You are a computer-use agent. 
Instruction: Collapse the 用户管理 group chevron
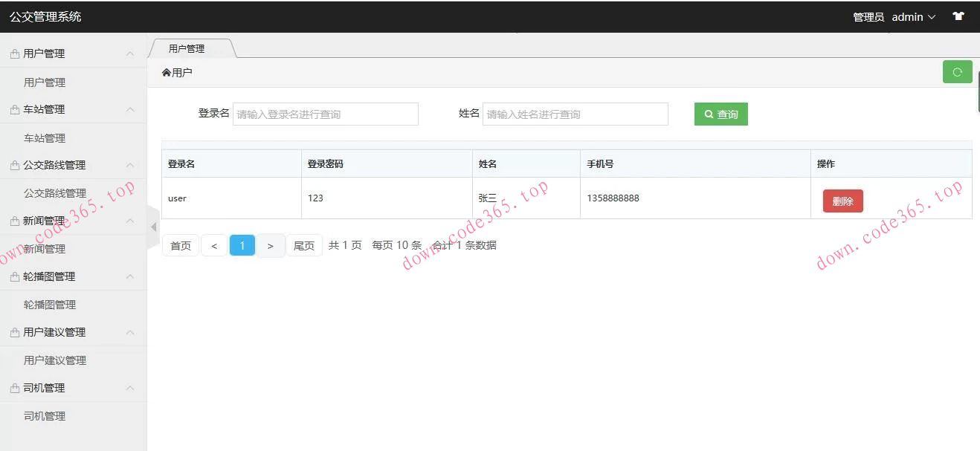click(130, 53)
